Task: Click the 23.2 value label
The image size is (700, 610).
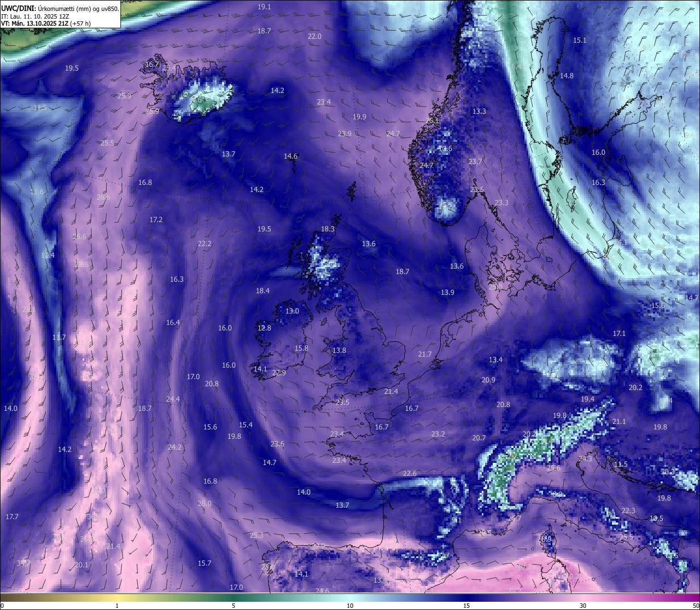Action: point(438,434)
